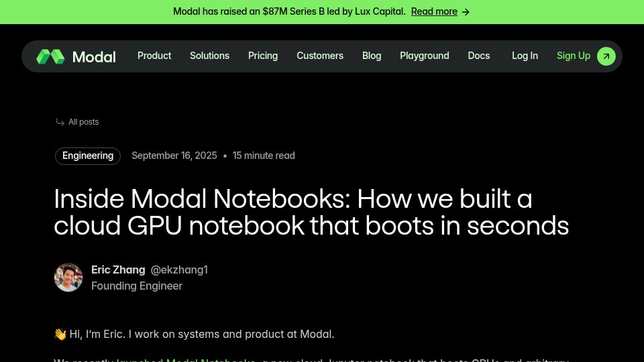Click the "Hi, I'm Eric" intro sentence
This screenshot has width=644, height=362.
(x=202, y=334)
